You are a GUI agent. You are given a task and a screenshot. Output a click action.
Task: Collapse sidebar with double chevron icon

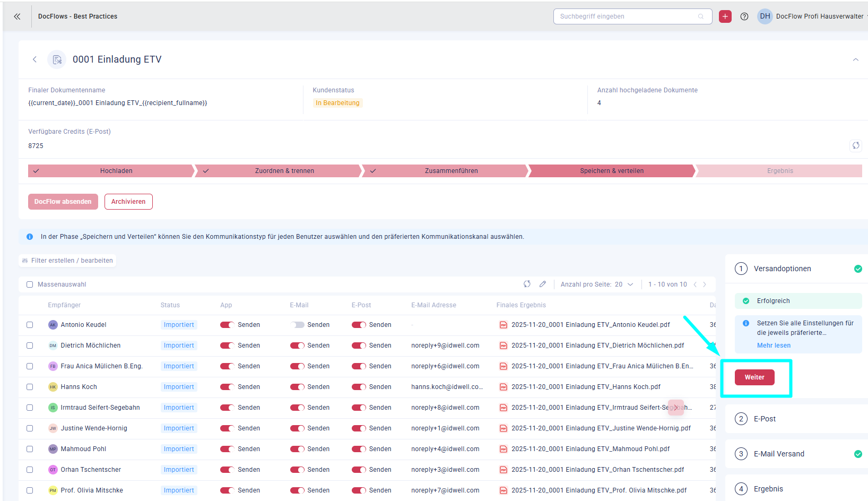click(x=17, y=16)
